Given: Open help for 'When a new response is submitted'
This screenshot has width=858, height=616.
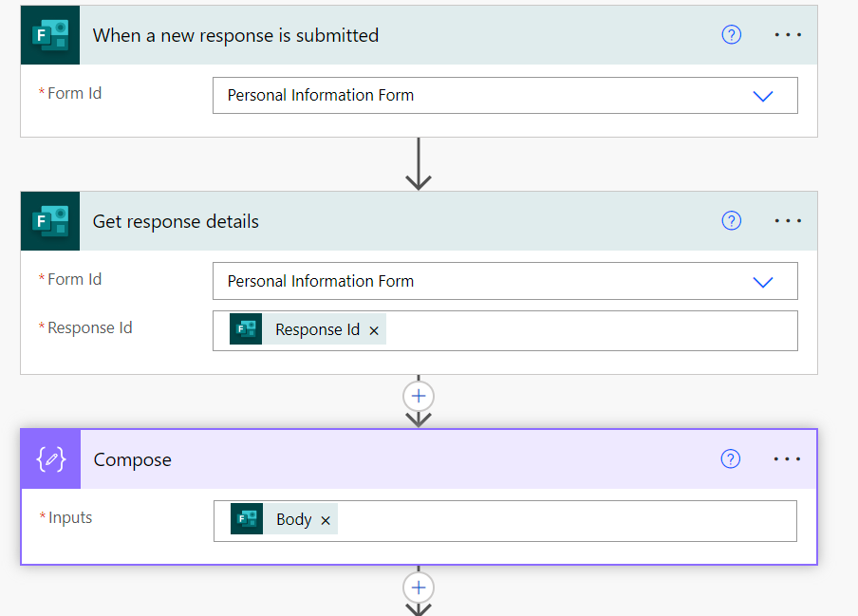Looking at the screenshot, I should [731, 35].
